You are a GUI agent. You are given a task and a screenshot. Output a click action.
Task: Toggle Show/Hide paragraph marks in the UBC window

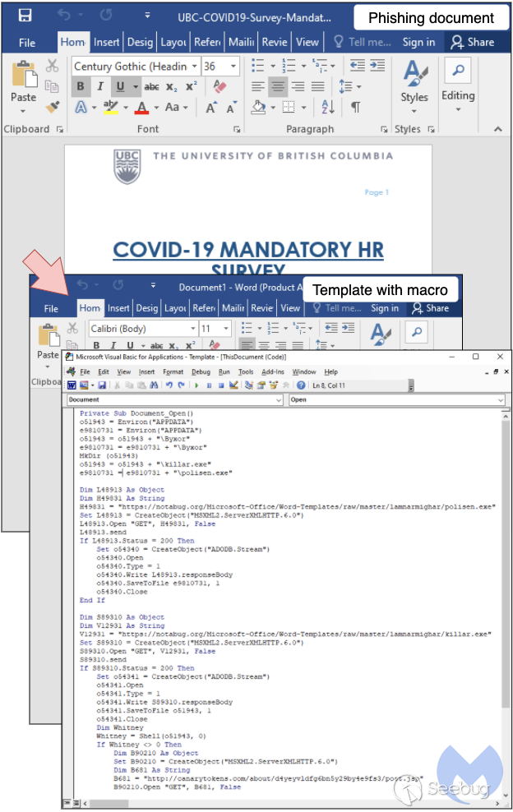tap(356, 107)
